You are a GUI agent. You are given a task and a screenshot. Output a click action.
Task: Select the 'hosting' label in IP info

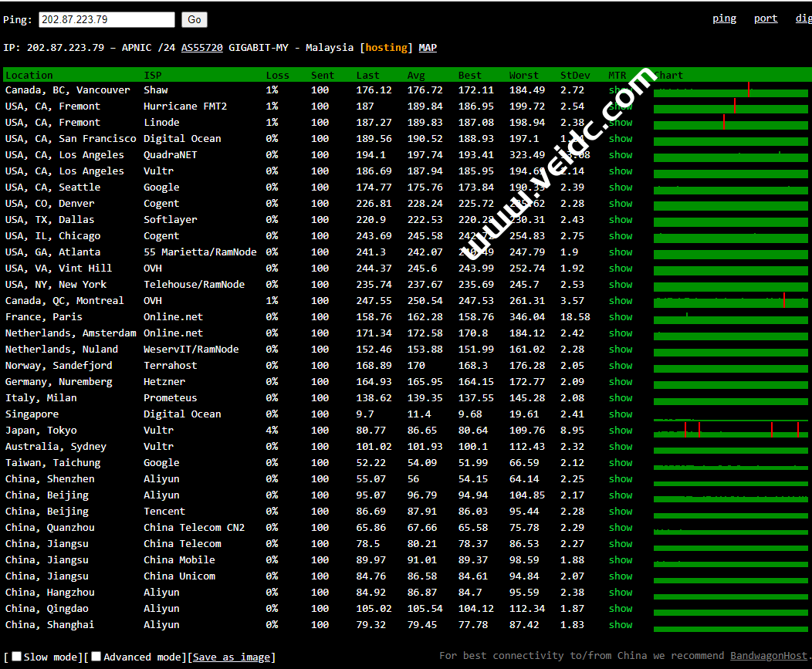tap(387, 48)
